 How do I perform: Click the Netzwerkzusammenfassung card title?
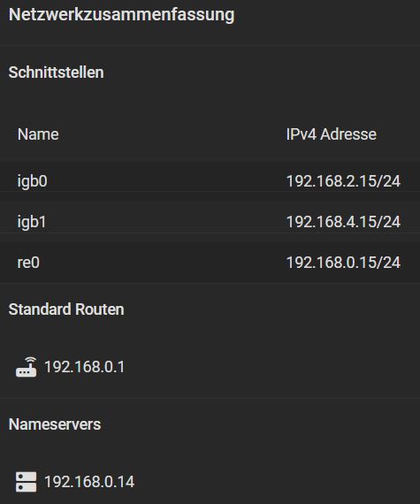click(121, 15)
